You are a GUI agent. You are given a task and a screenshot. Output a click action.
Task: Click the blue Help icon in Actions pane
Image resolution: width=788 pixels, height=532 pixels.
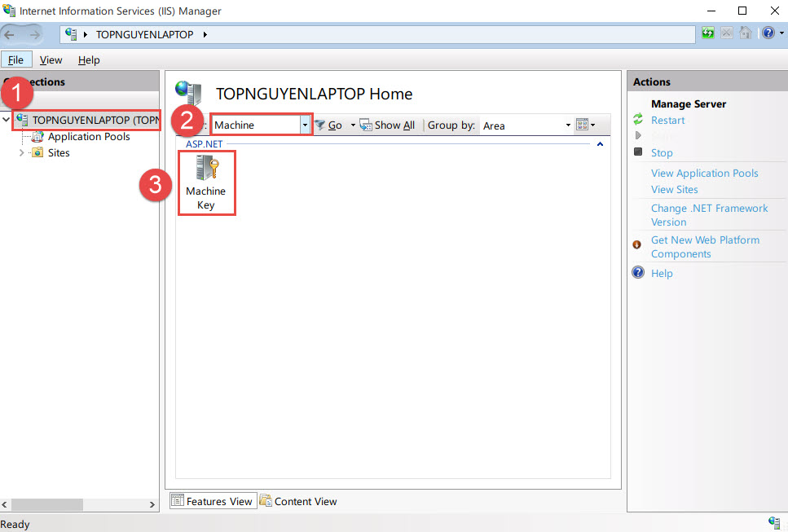click(638, 272)
